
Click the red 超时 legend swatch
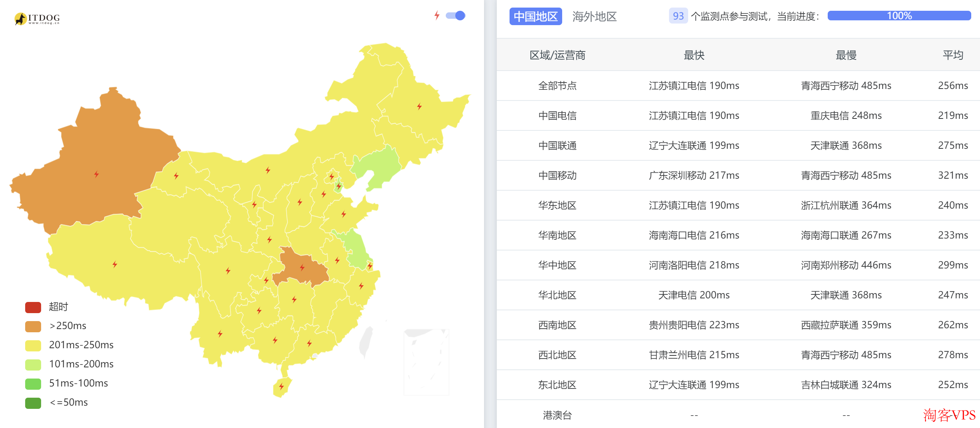coord(33,307)
